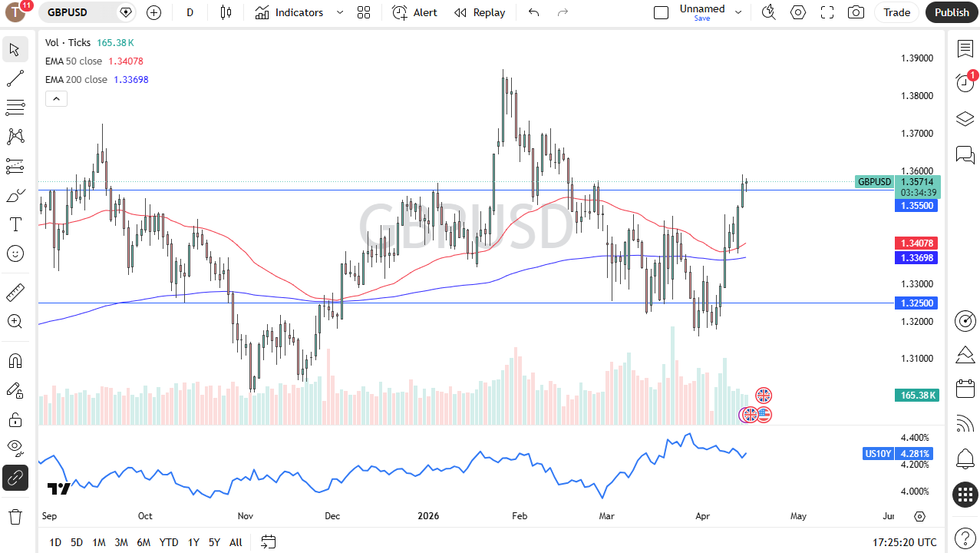Select the Text annotation tool
The height and width of the screenshot is (553, 980).
pos(15,224)
